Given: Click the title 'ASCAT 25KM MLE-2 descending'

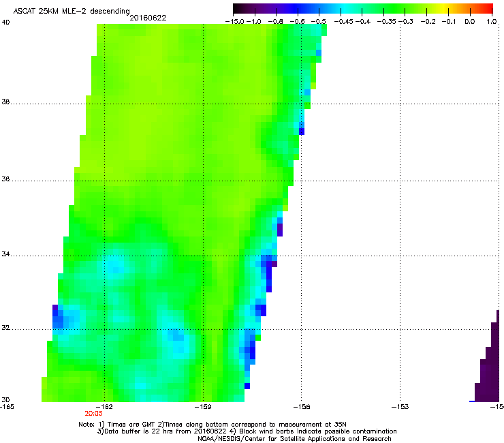Looking at the screenshot, I should point(72,12).
